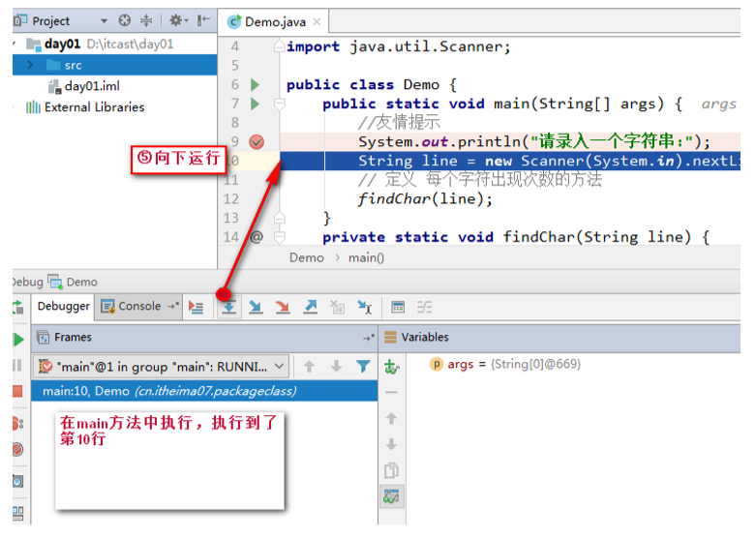Image resolution: width=756 pixels, height=539 pixels.
Task: Switch to Demo.java editor tab
Action: point(274,21)
